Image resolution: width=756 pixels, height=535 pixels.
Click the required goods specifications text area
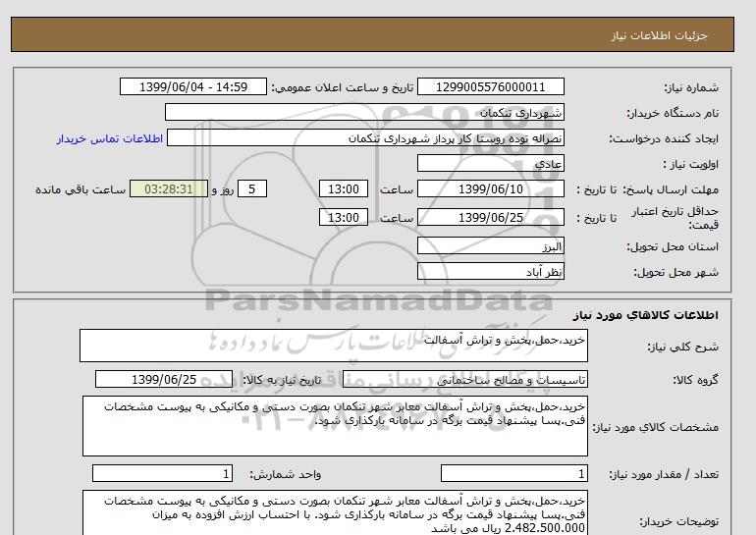point(335,426)
